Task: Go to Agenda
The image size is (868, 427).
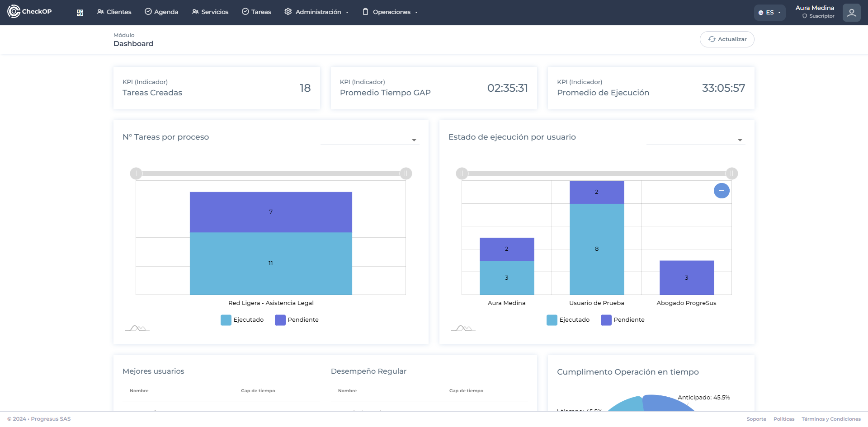Action: coord(161,12)
